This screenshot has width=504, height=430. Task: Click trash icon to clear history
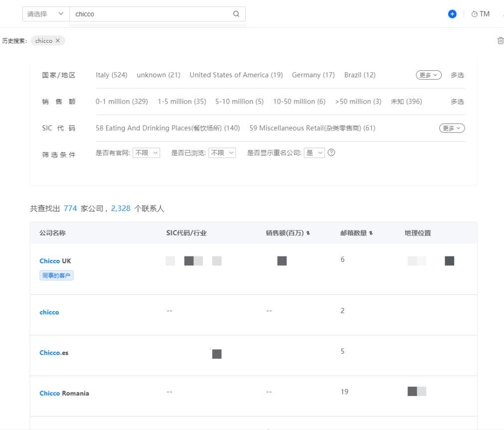coord(500,40)
